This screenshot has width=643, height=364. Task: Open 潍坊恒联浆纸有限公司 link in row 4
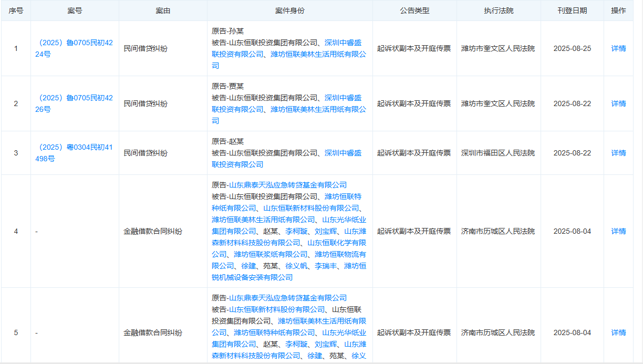click(x=271, y=254)
